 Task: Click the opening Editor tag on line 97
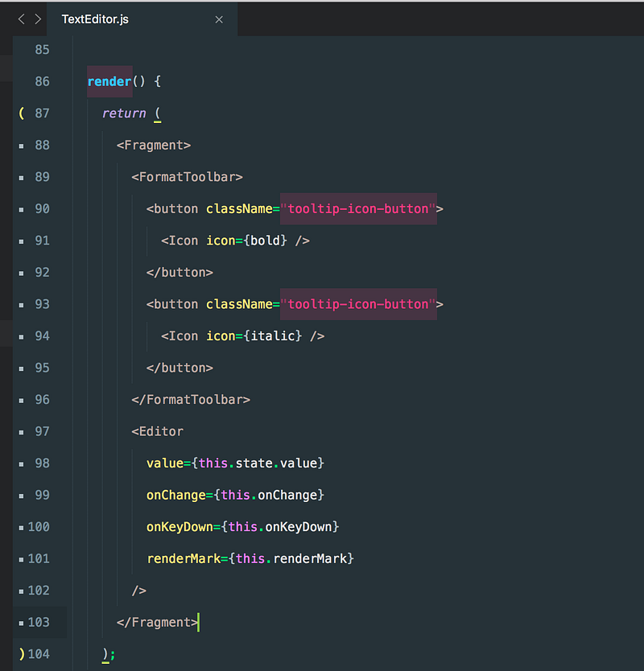(158, 432)
